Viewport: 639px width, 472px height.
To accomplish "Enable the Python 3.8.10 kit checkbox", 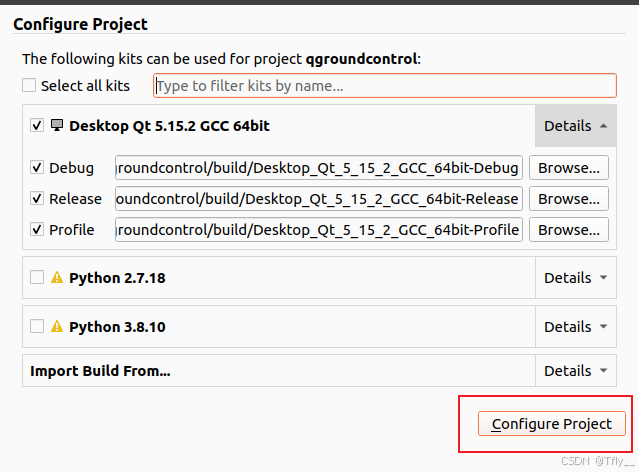I will coord(37,326).
